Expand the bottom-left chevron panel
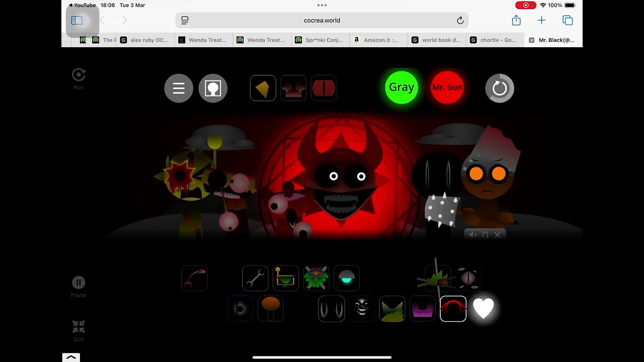The image size is (644, 362). 71,357
